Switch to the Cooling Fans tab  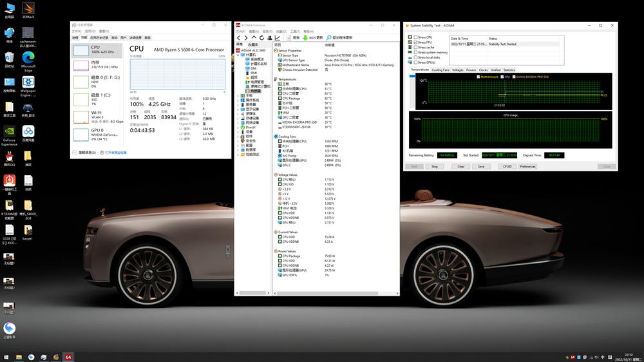pyautogui.click(x=440, y=70)
